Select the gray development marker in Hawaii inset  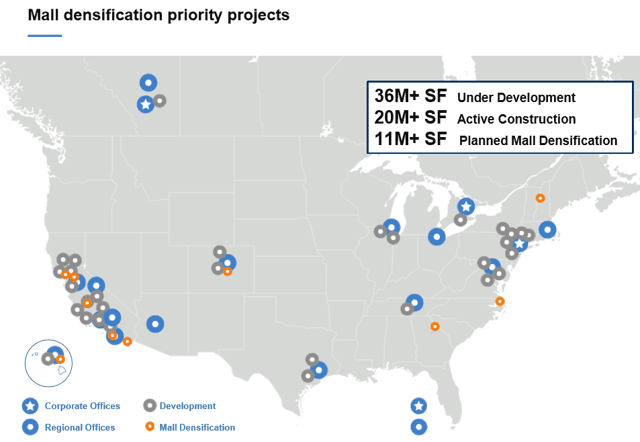point(48,359)
